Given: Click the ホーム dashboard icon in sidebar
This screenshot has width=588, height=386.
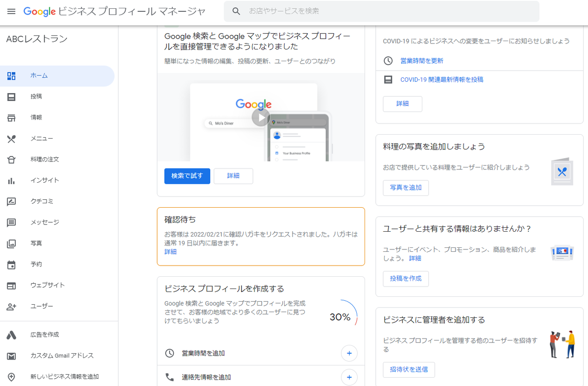Looking at the screenshot, I should click(11, 76).
